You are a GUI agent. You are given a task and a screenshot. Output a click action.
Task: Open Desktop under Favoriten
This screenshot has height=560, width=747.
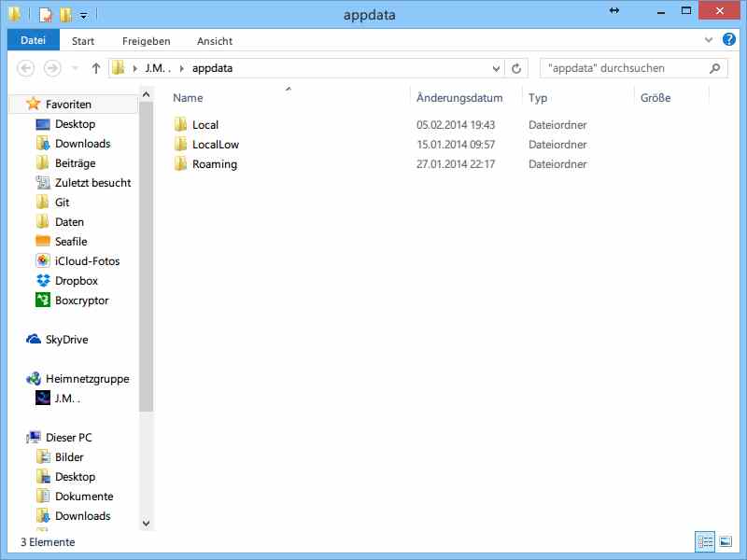[75, 124]
